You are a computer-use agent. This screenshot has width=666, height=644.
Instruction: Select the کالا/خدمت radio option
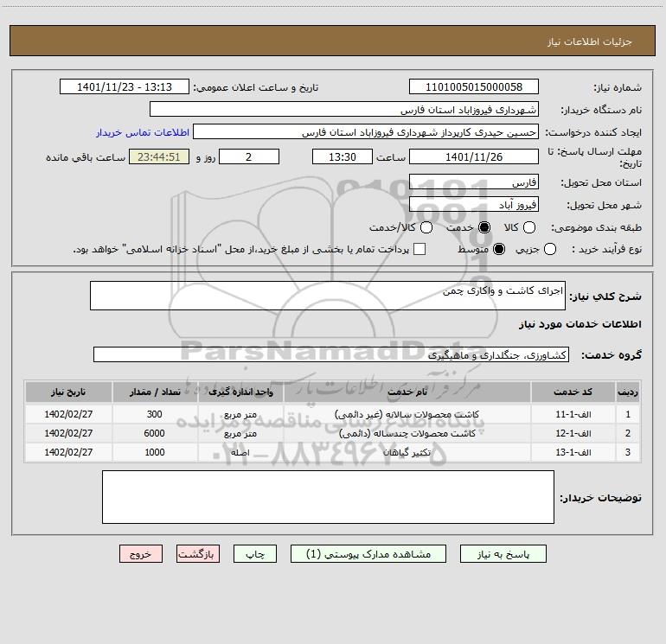coord(426,227)
